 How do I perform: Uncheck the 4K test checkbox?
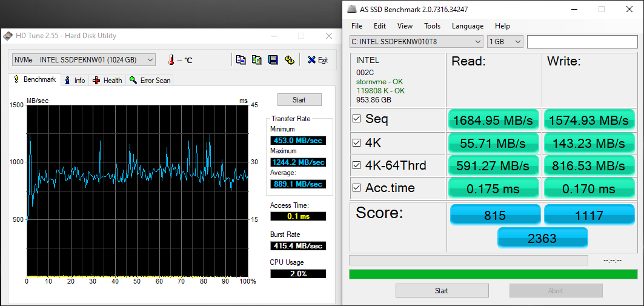point(357,142)
